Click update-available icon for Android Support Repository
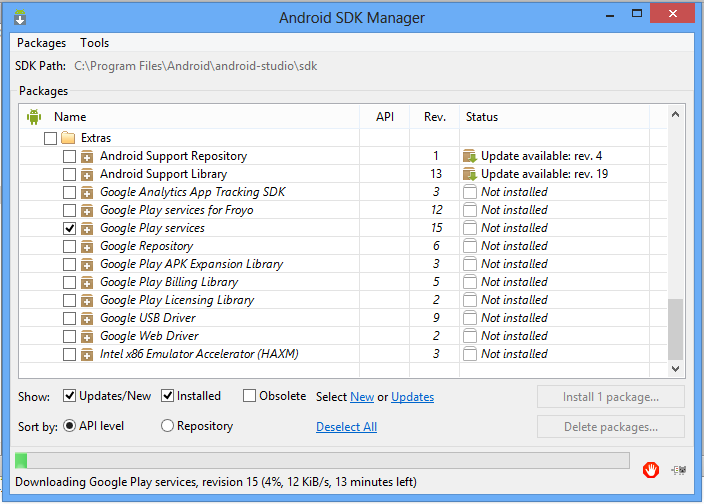This screenshot has width=704, height=504. (470, 156)
